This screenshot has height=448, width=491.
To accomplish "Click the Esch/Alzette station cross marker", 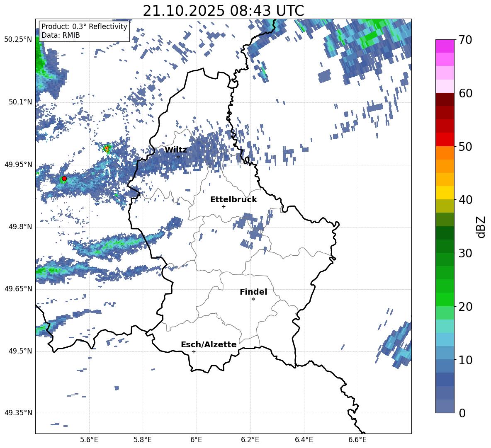I will point(194,351).
